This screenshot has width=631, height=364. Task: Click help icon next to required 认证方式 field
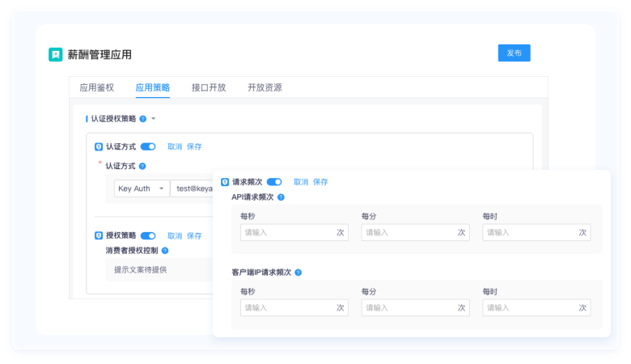pos(142,166)
